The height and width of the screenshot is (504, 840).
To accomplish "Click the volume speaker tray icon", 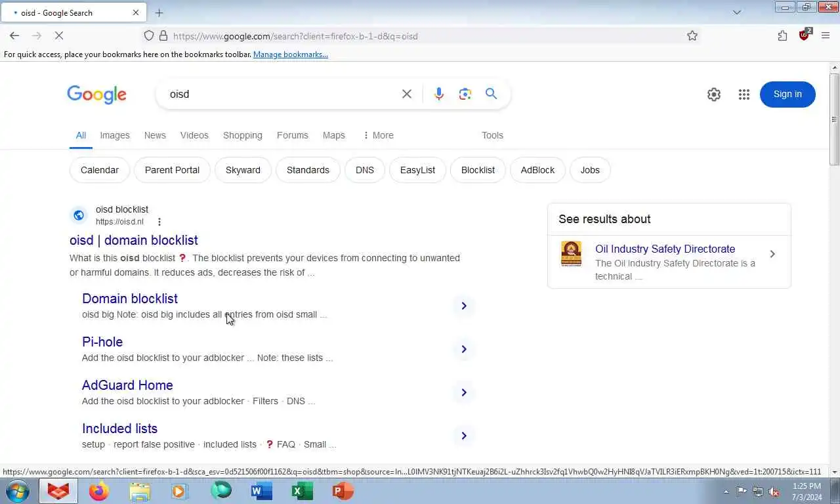I will (x=774, y=492).
